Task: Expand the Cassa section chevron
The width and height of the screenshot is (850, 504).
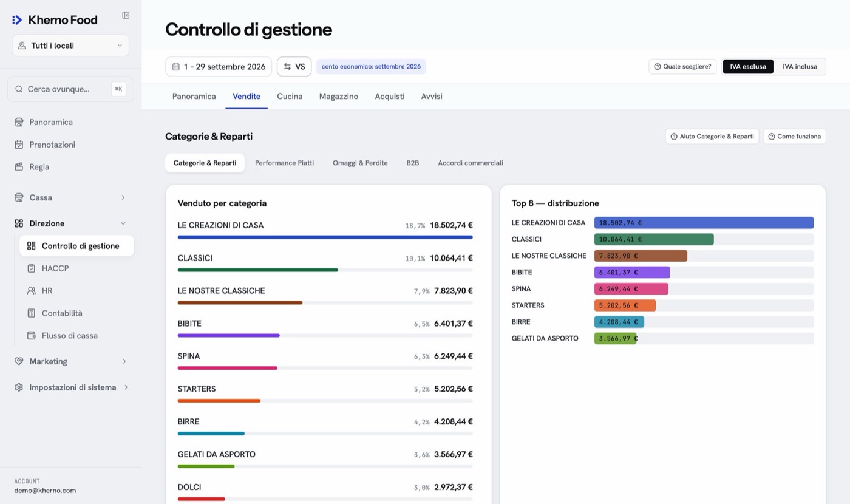Action: [x=123, y=197]
